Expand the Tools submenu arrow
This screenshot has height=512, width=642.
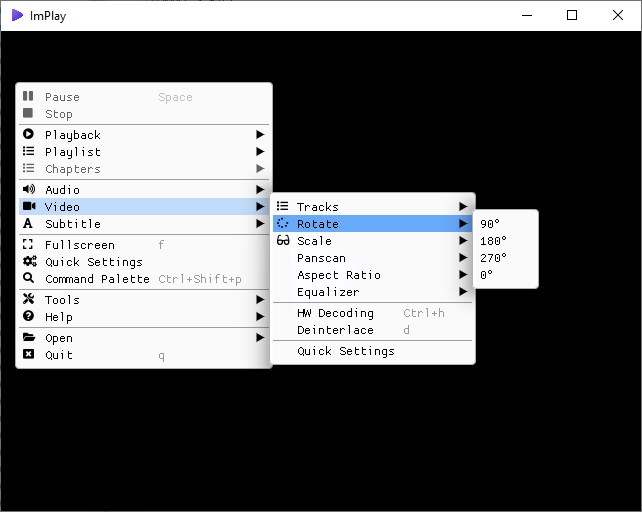[260, 299]
